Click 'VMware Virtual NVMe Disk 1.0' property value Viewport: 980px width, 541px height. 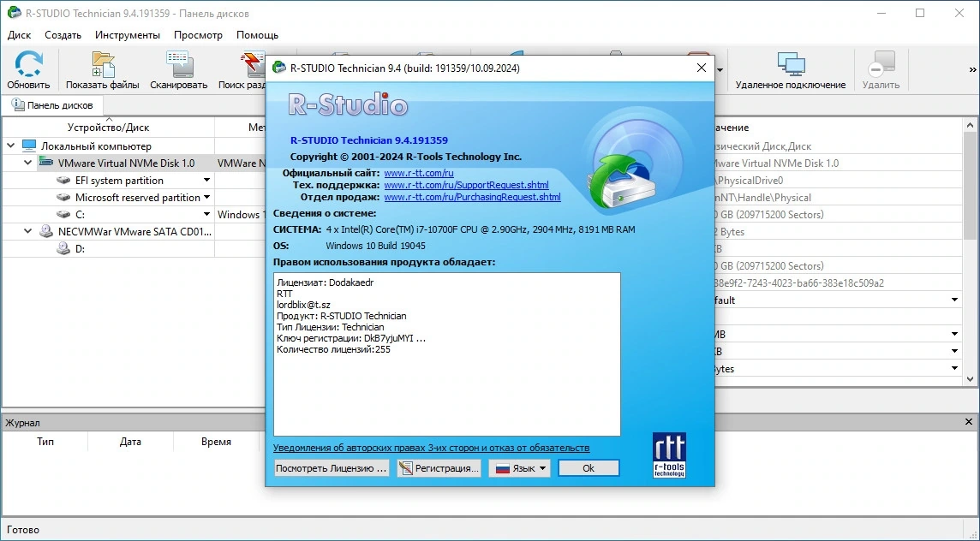click(x=775, y=163)
